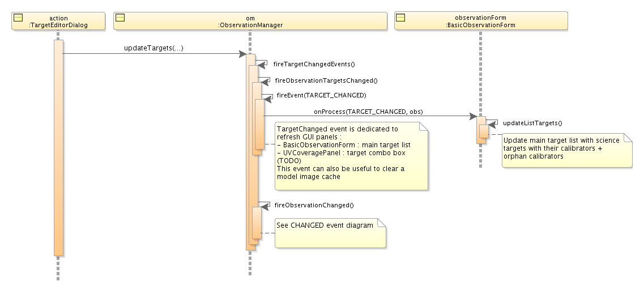
Task: Select the BasicObservationForm activation bar
Action: click(480, 129)
